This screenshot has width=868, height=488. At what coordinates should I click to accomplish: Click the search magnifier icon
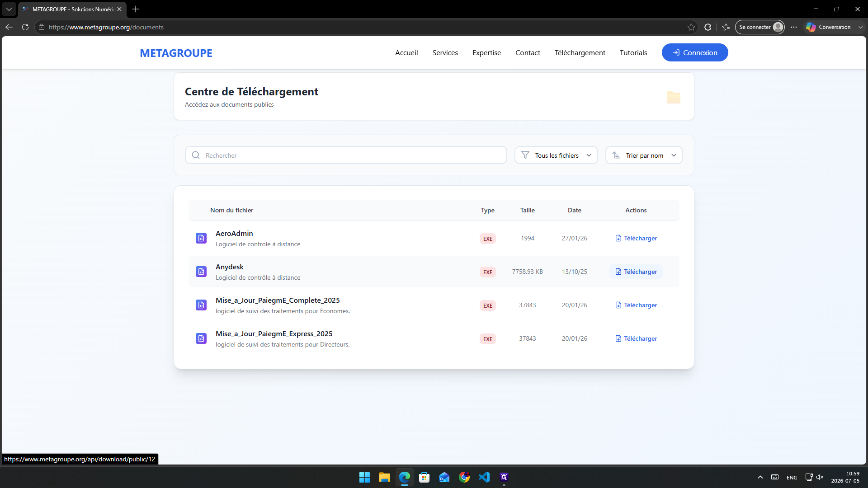pos(196,155)
